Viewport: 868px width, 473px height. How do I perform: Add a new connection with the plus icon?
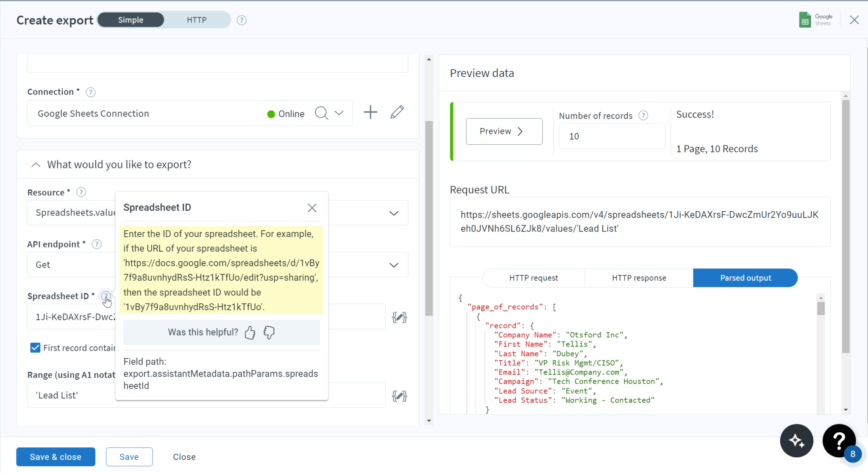(370, 112)
